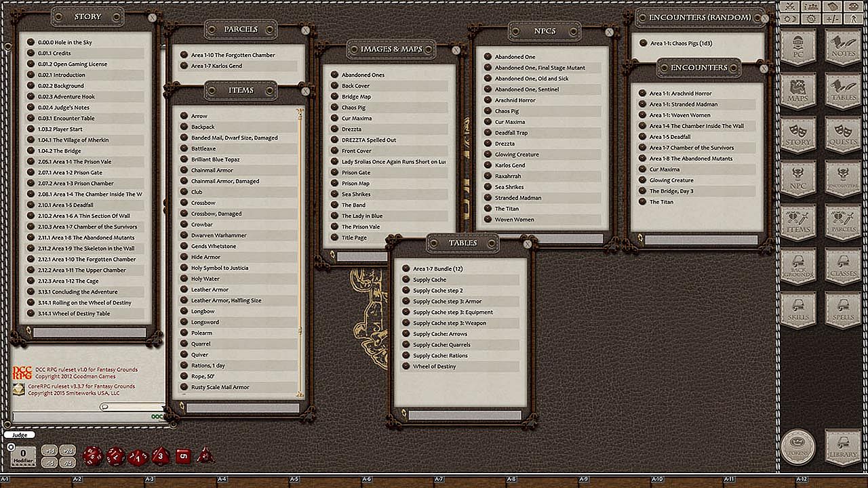Viewport: 868px width, 488px height.
Task: Open the Library sidebar button
Action: (843, 447)
